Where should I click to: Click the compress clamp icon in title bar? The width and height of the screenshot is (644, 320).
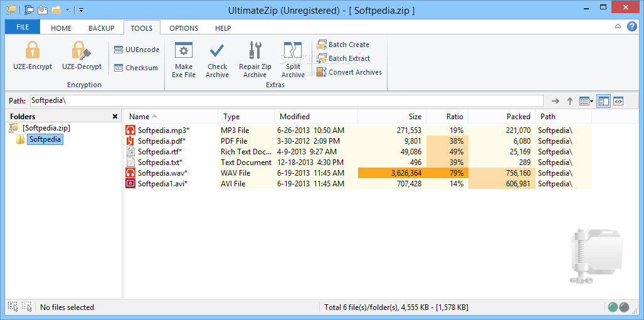pos(29,10)
